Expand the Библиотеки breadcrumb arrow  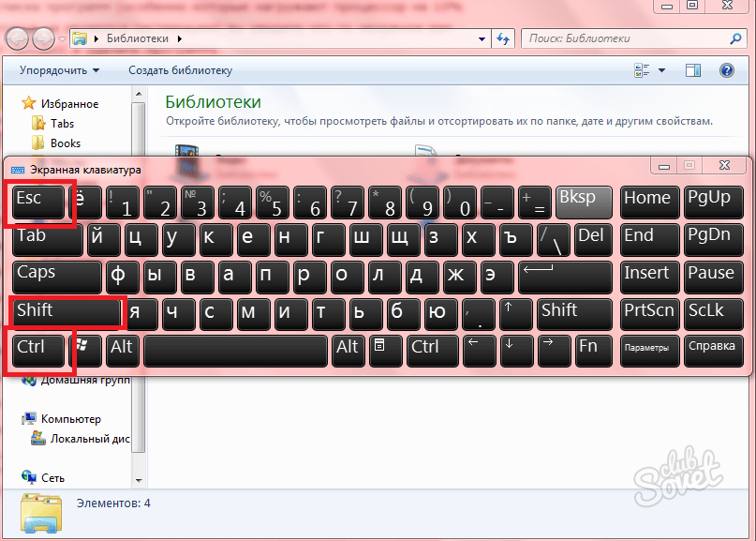click(180, 38)
